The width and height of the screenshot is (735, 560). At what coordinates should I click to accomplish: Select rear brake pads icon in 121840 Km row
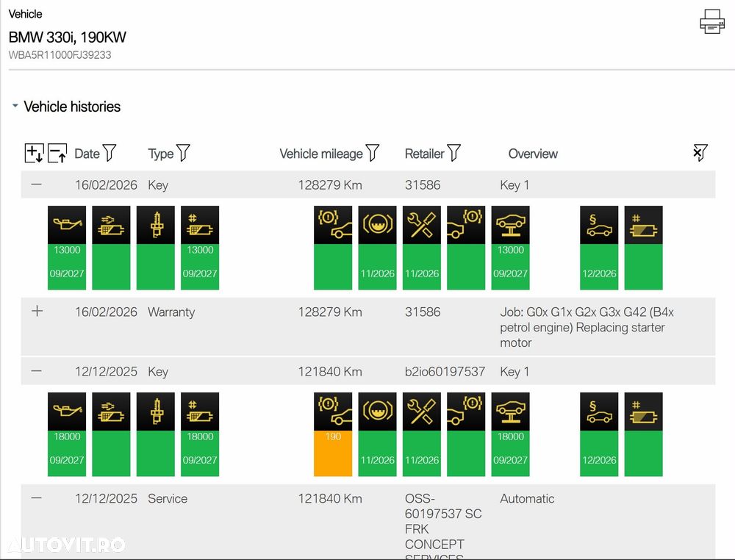pyautogui.click(x=466, y=412)
